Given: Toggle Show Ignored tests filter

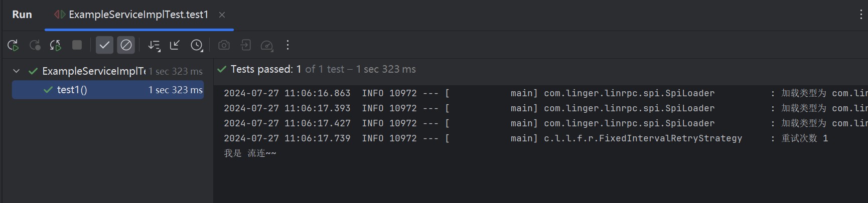Looking at the screenshot, I should 126,45.
